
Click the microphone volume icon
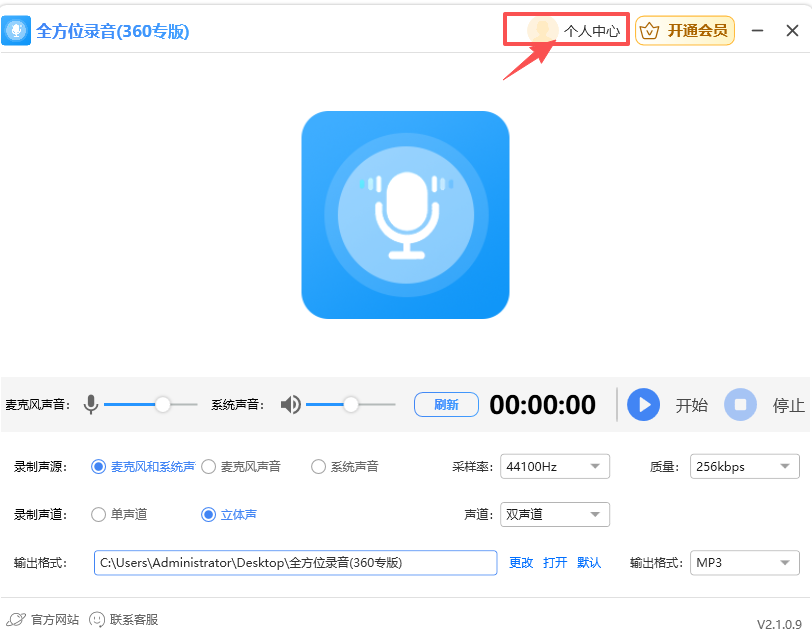coord(91,405)
